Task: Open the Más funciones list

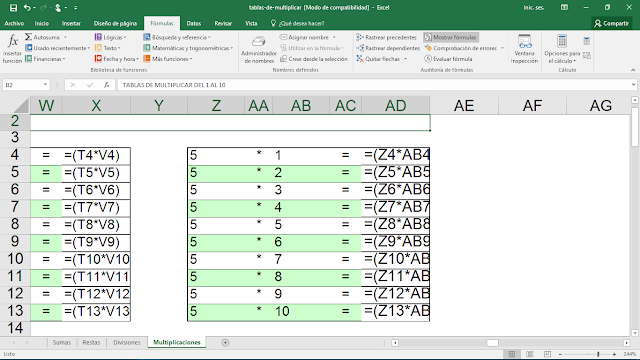Action: 167,59
